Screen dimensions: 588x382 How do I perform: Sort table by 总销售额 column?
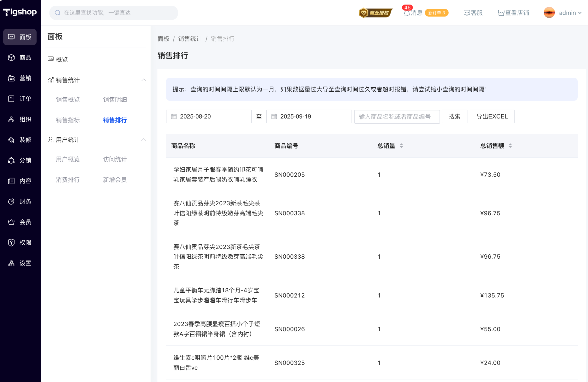point(510,146)
